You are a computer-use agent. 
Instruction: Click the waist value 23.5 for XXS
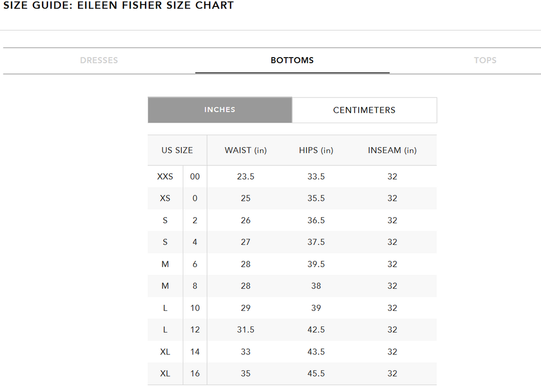click(245, 176)
